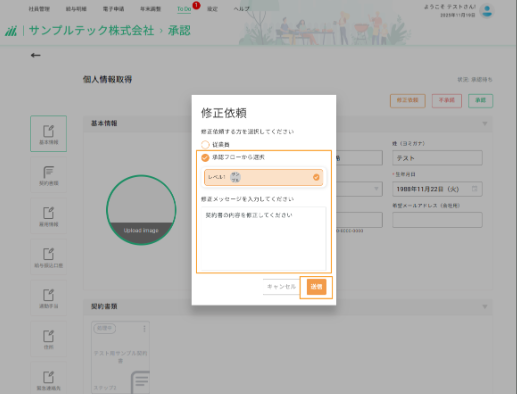The width and height of the screenshot is (517, 394).
Task: Click the green company logo icon
Action: [11, 31]
